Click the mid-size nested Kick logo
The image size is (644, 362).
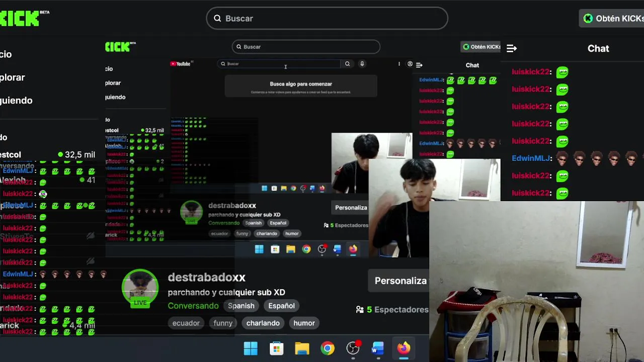pyautogui.click(x=120, y=47)
